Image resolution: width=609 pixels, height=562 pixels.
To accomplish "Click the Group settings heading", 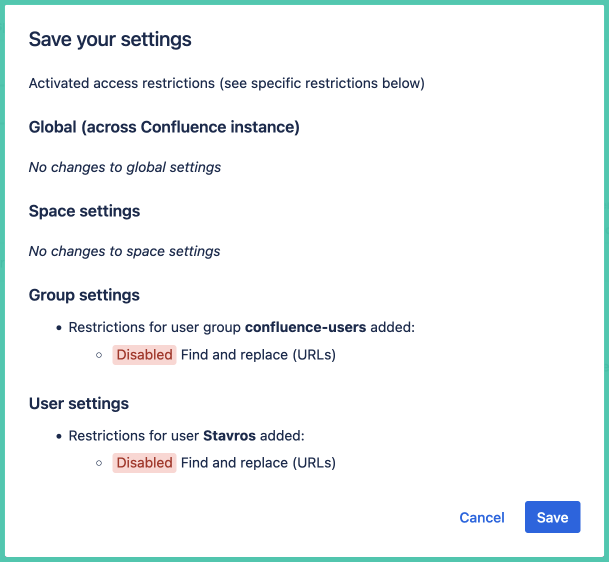I will (x=84, y=295).
